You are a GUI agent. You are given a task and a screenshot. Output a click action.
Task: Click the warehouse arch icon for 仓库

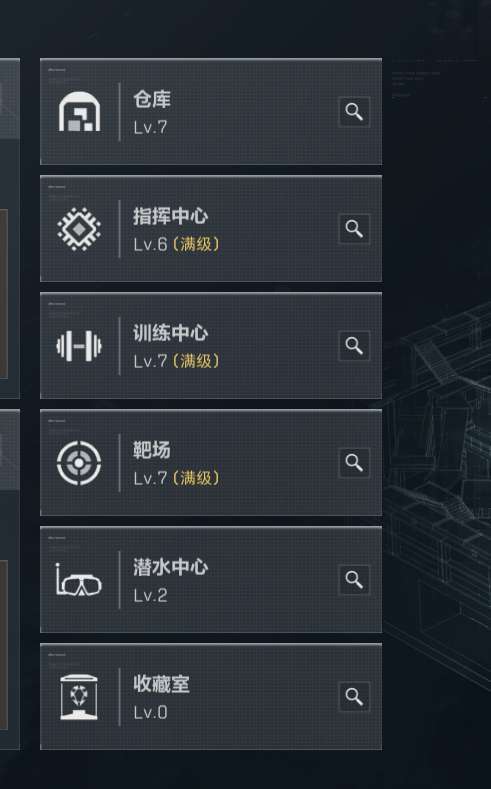coord(79,112)
